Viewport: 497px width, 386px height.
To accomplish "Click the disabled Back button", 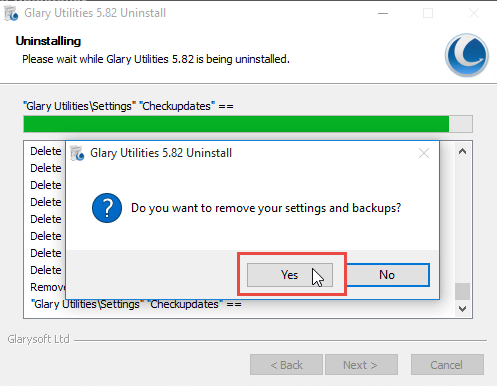I will pos(286,365).
